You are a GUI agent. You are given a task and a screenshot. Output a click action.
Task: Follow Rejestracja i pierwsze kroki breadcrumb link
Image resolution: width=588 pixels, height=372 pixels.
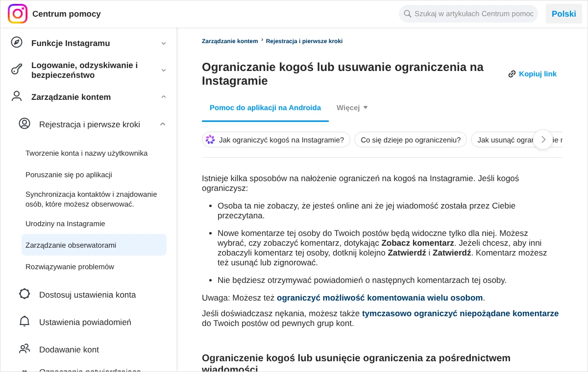(304, 41)
